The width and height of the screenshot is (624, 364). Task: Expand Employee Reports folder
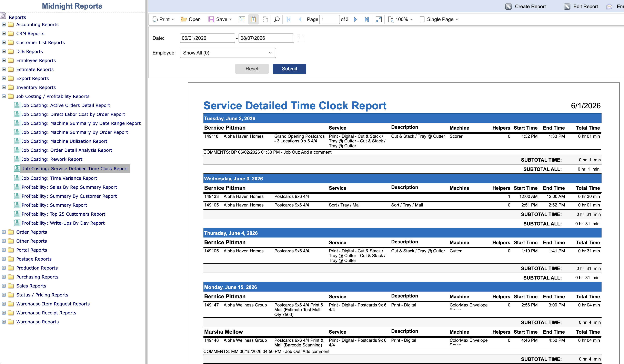pyautogui.click(x=4, y=60)
